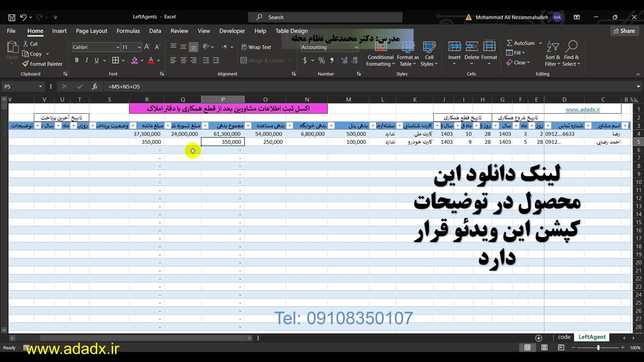Add a new sheet with plus icon

(x=538, y=338)
